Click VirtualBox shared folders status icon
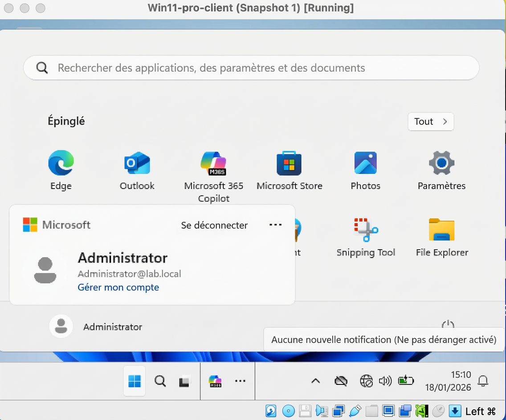 pyautogui.click(x=371, y=411)
